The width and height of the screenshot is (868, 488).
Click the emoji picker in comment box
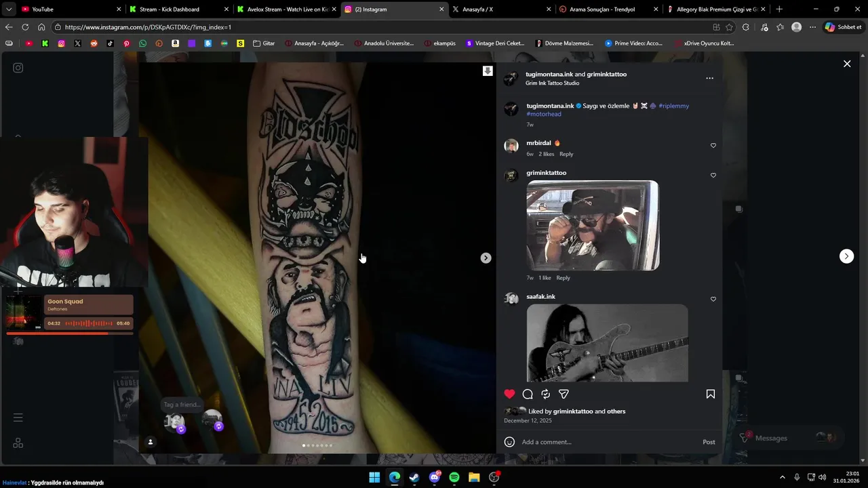(509, 442)
